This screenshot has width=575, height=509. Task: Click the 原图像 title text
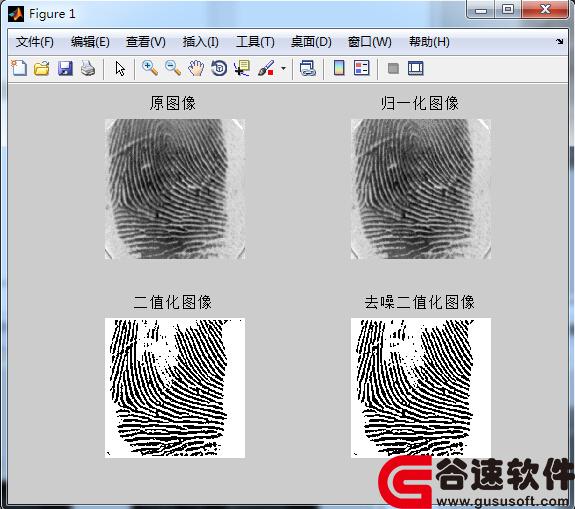172,103
